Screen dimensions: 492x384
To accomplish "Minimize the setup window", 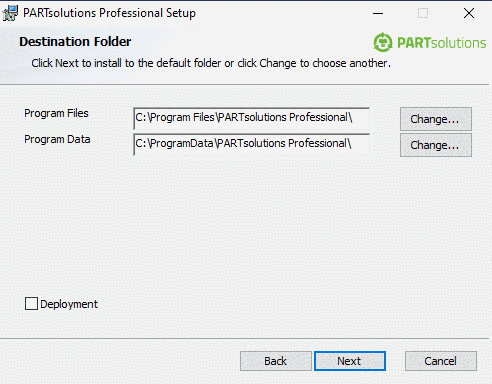I will pyautogui.click(x=378, y=13).
